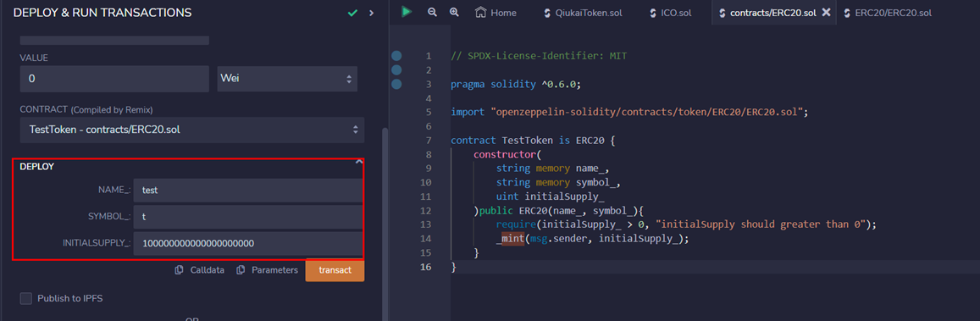Close the contracts/ERC20.sol tab
The height and width of the screenshot is (321, 980).
pos(826,13)
